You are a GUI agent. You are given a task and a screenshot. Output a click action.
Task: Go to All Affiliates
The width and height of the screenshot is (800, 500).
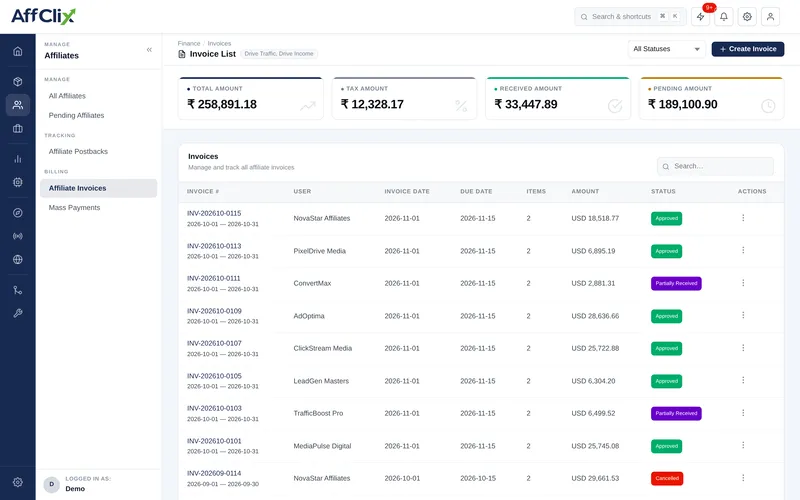click(x=67, y=96)
